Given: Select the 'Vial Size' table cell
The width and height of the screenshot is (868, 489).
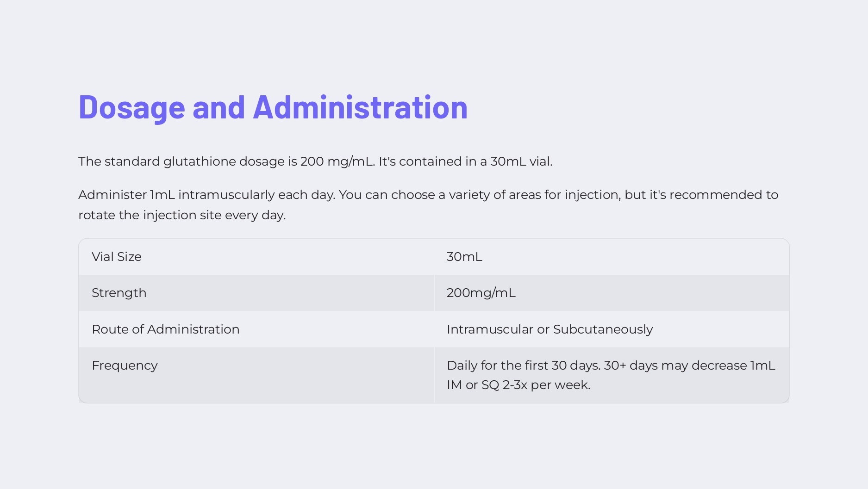Looking at the screenshot, I should click(x=117, y=257).
